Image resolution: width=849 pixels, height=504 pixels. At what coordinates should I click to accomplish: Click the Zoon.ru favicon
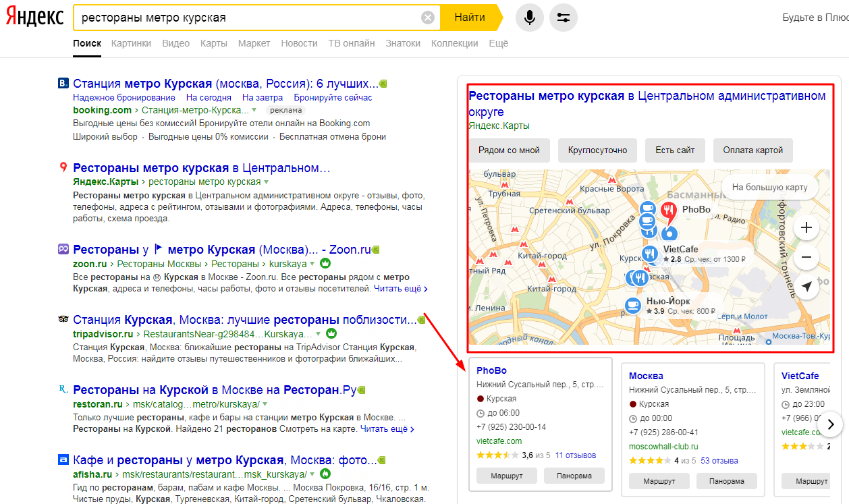click(x=63, y=249)
